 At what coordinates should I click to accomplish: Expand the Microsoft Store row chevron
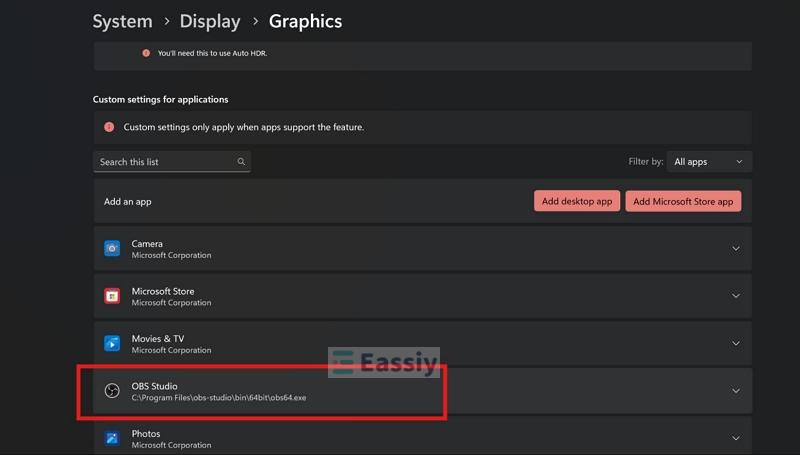pos(736,296)
